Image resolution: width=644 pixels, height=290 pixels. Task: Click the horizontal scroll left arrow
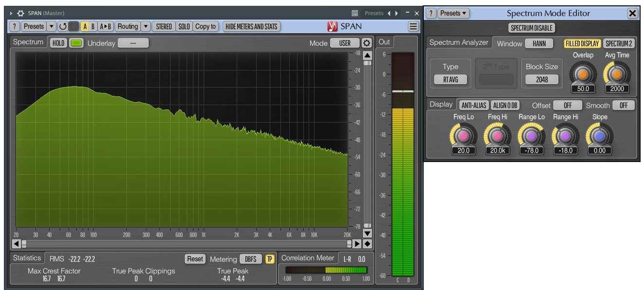[x=16, y=244]
